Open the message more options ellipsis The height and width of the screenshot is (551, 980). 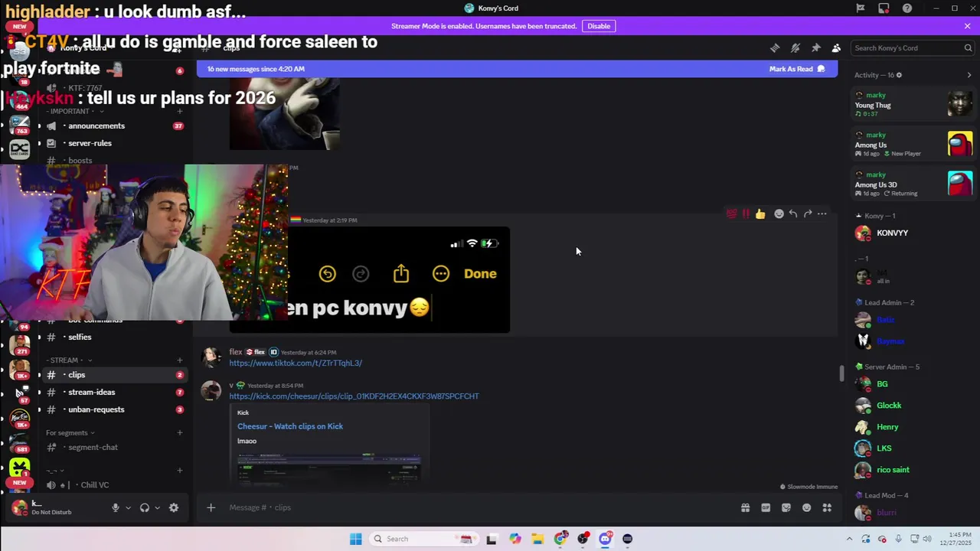coord(822,214)
